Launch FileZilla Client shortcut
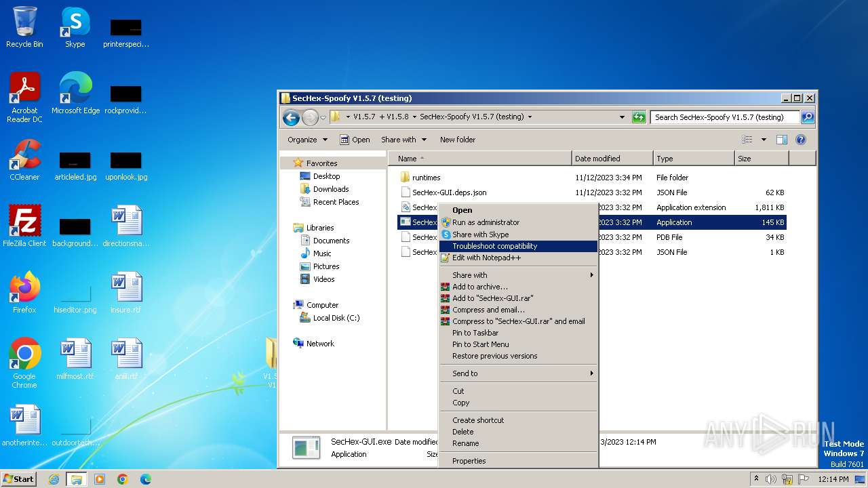Screen dimensions: 868x488 click(24, 226)
